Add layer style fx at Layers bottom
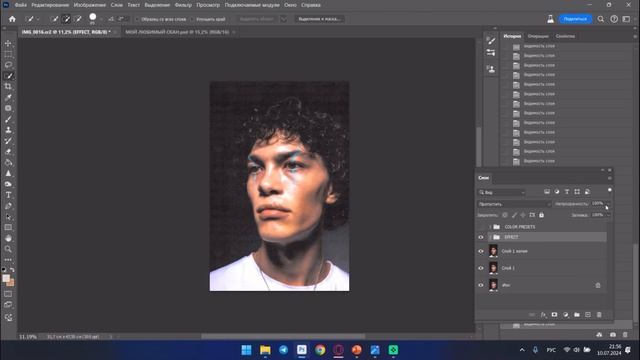The height and width of the screenshot is (360, 640). 543,315
